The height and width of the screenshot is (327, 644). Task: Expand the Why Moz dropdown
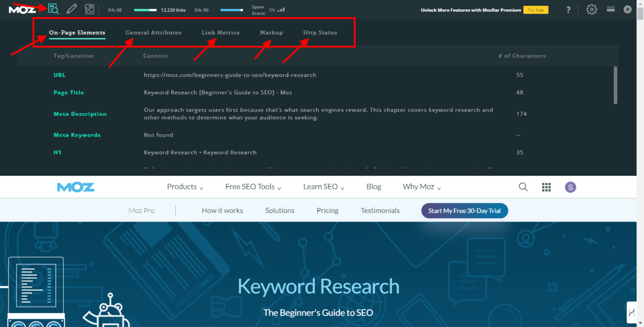click(x=422, y=187)
